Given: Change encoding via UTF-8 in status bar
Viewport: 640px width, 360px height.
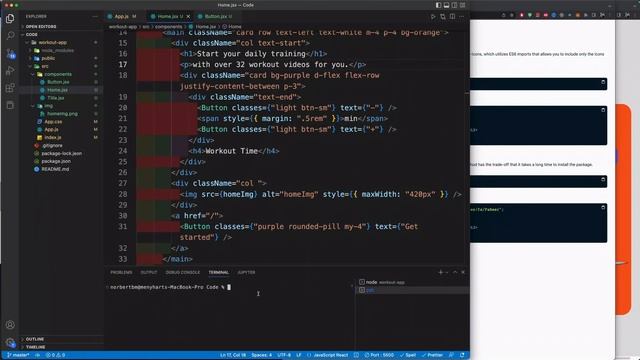Looking at the screenshot, I should pyautogui.click(x=284, y=355).
